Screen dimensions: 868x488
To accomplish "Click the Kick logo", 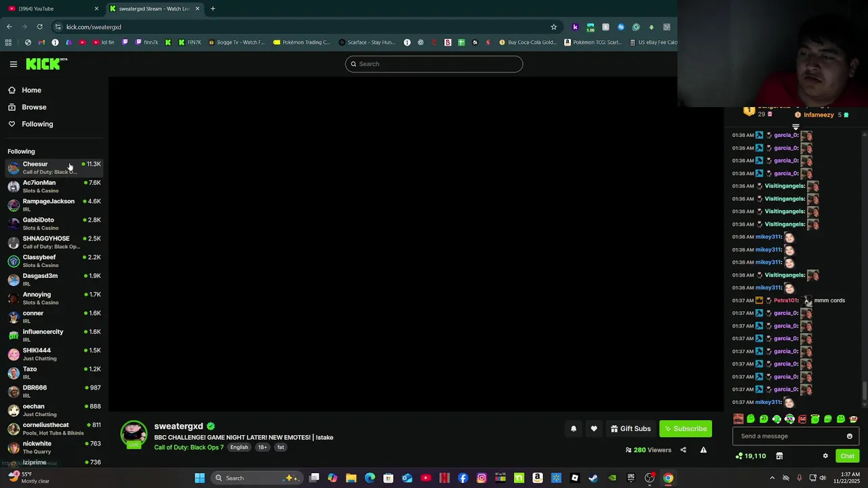I will [x=46, y=64].
